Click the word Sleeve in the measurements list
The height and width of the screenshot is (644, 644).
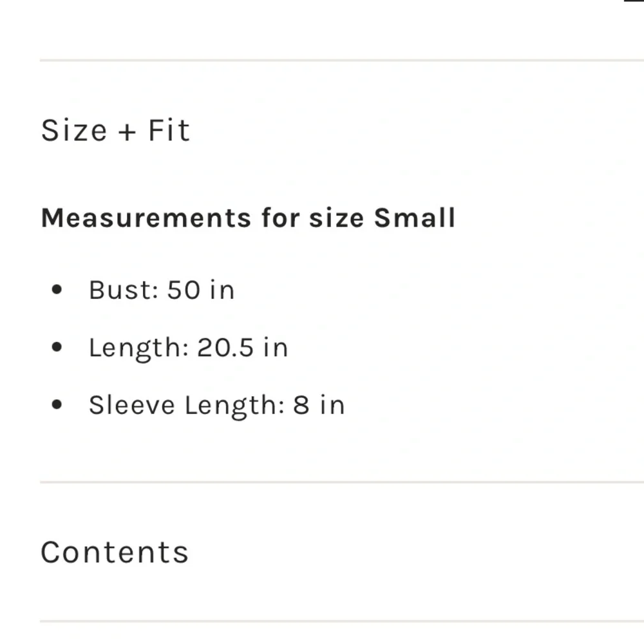(133, 406)
